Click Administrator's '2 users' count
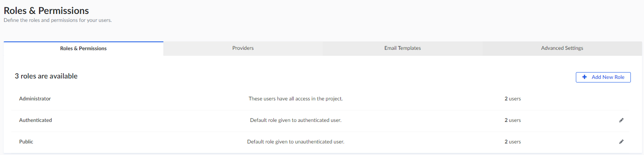This screenshot has width=644, height=155. [512, 99]
